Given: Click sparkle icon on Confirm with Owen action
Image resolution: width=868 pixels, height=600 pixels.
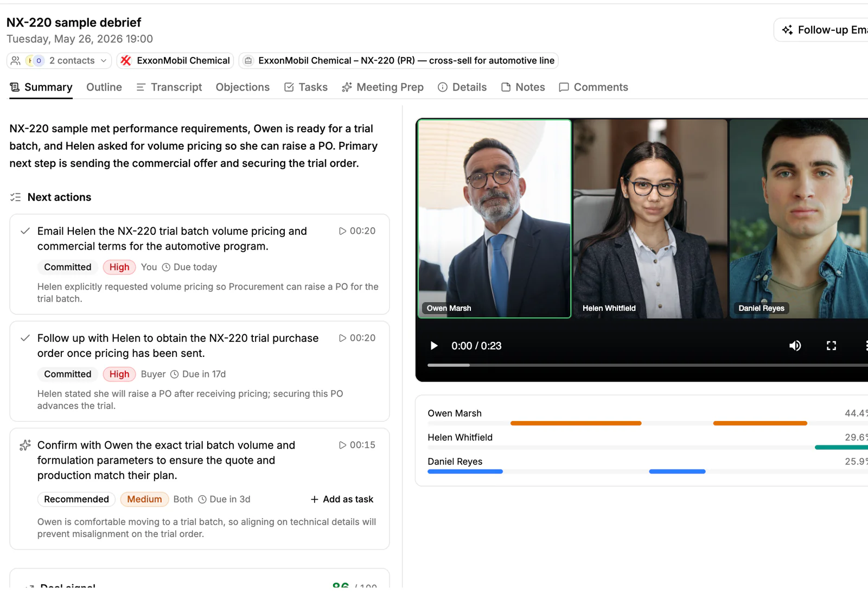Looking at the screenshot, I should (25, 445).
